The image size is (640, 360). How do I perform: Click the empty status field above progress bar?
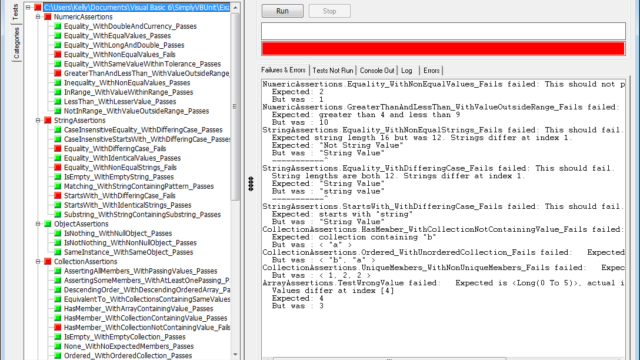click(x=443, y=31)
